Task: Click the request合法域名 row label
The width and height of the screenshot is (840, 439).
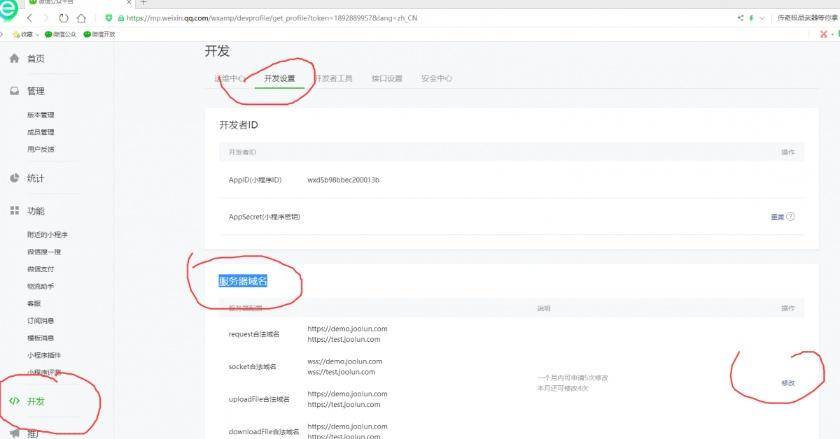Action: [x=254, y=334]
